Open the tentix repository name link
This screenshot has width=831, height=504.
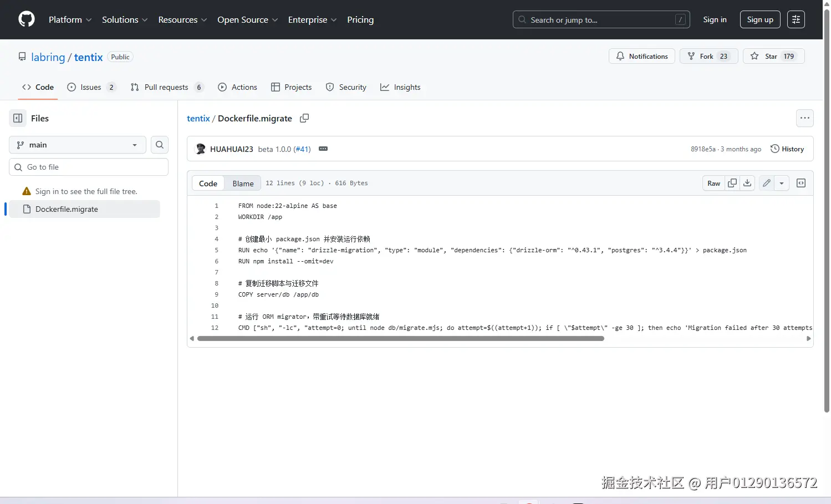point(89,57)
